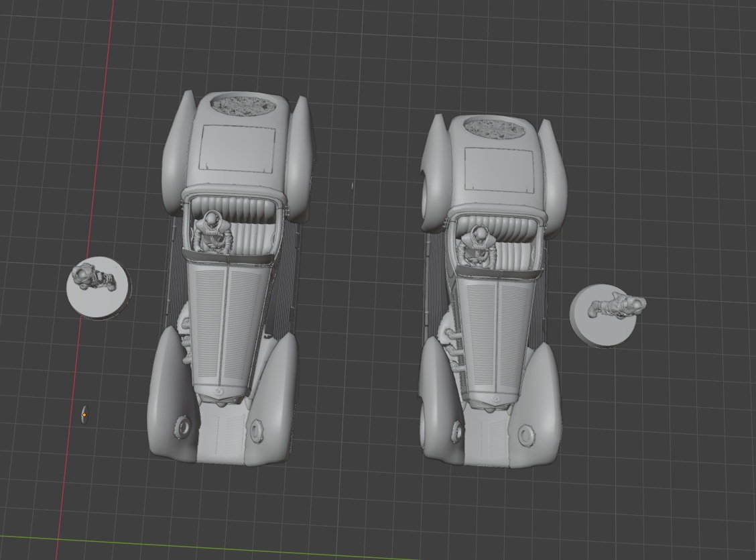
Task: Click the right car's front-left headlight
Action: (x=457, y=431)
